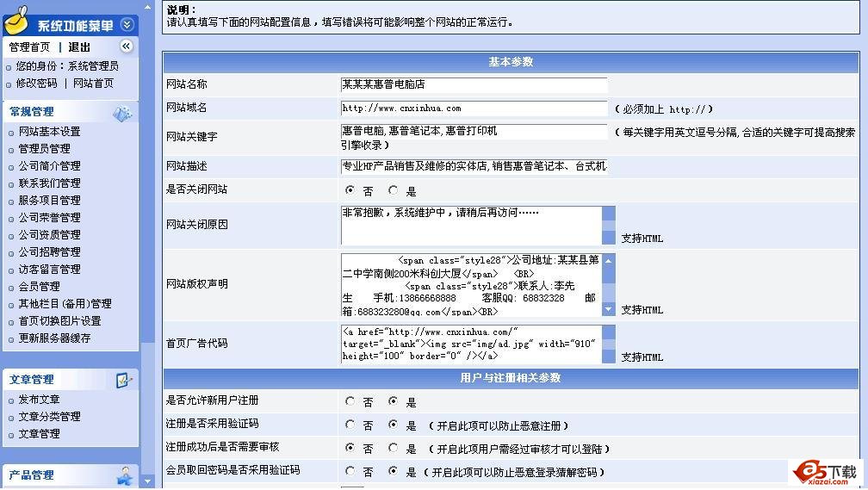This screenshot has width=868, height=490.
Task: Open 管理员管理 menu item
Action: tap(44, 149)
